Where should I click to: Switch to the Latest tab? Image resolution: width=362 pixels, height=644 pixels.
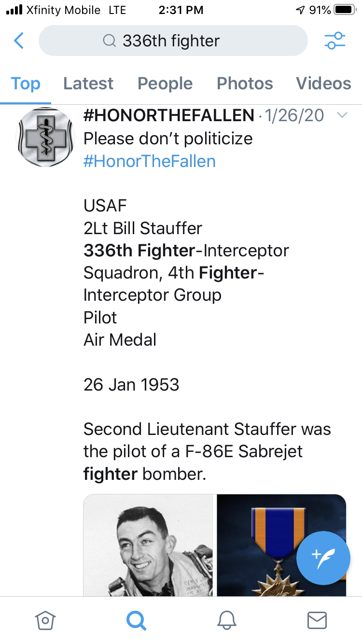click(x=88, y=84)
